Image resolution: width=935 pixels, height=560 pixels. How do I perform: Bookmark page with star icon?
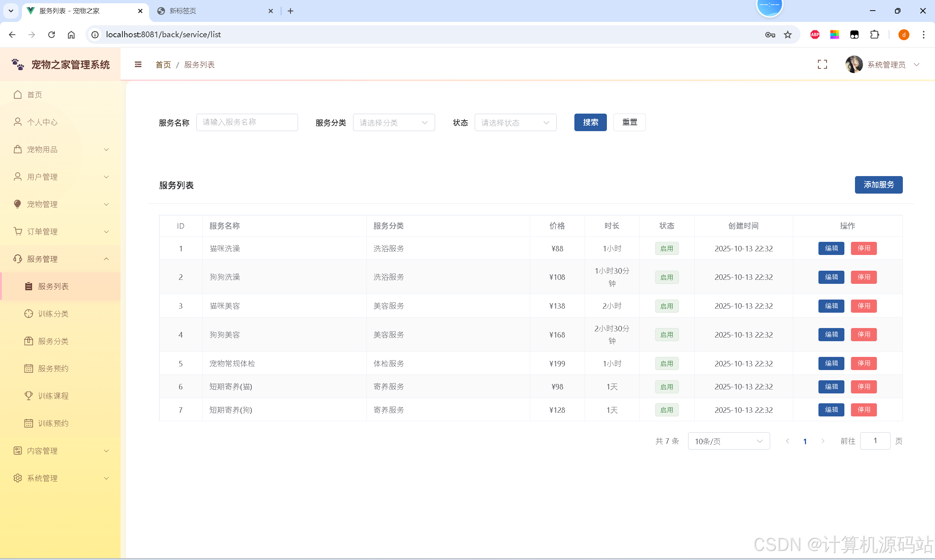787,35
